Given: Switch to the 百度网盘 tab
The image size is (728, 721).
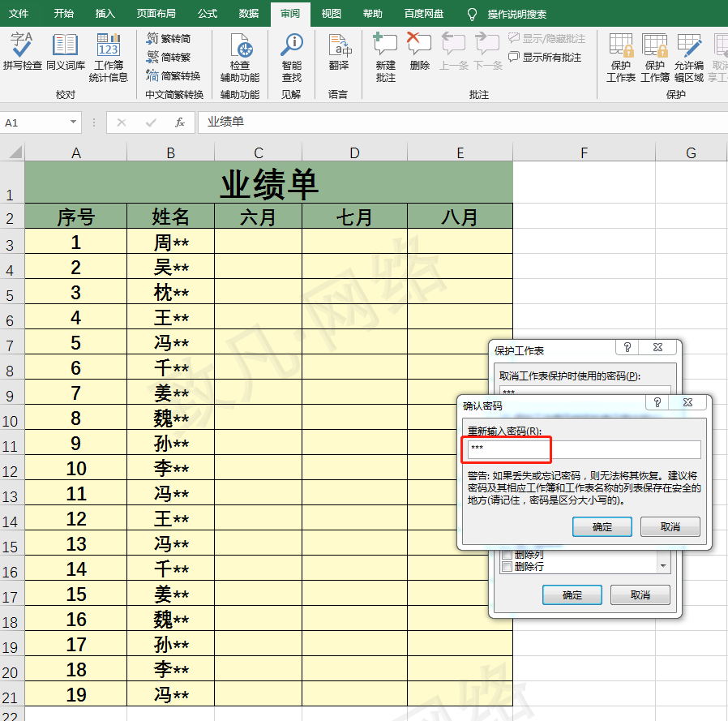Looking at the screenshot, I should pos(424,14).
